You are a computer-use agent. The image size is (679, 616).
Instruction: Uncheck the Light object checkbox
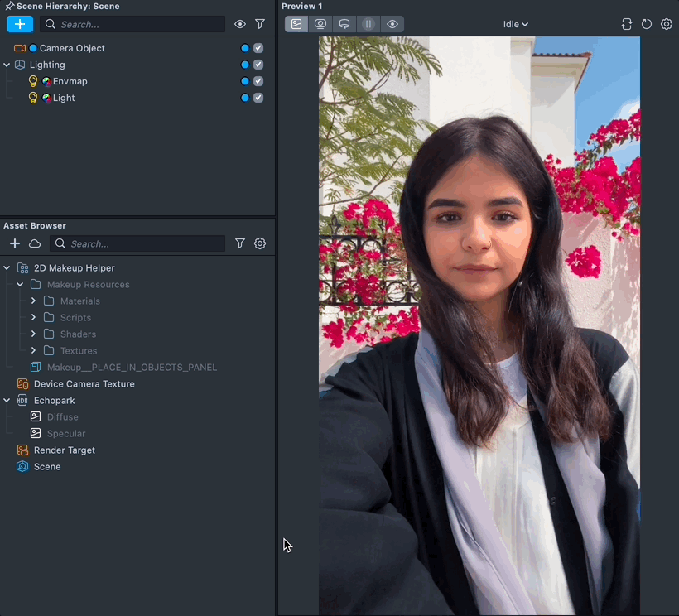click(x=258, y=98)
